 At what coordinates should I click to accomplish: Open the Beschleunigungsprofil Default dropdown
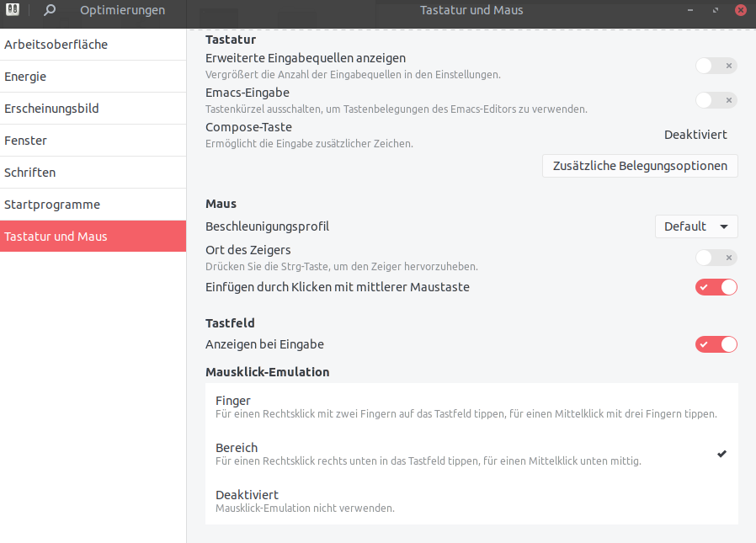point(696,226)
